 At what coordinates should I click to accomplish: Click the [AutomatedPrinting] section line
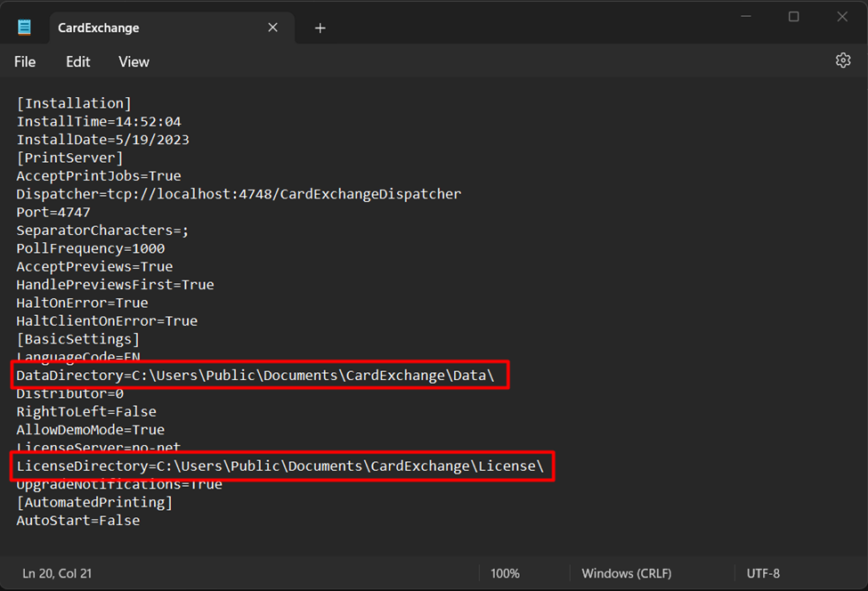[94, 503]
